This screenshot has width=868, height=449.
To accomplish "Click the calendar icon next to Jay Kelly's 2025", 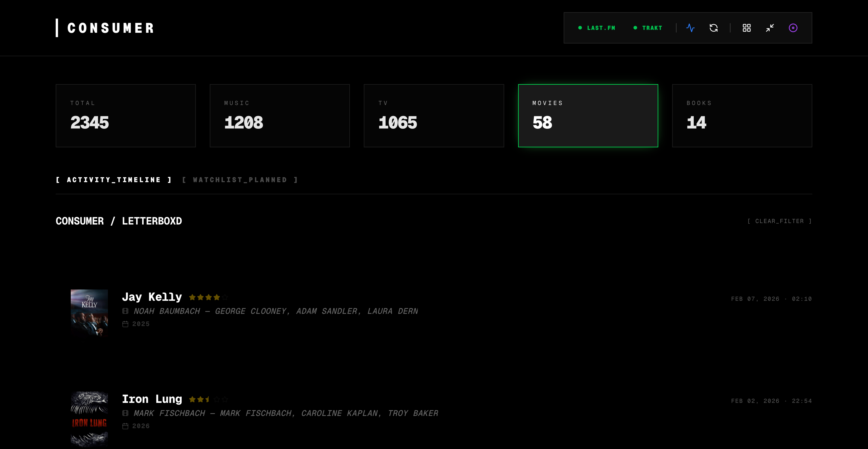I will click(x=125, y=324).
